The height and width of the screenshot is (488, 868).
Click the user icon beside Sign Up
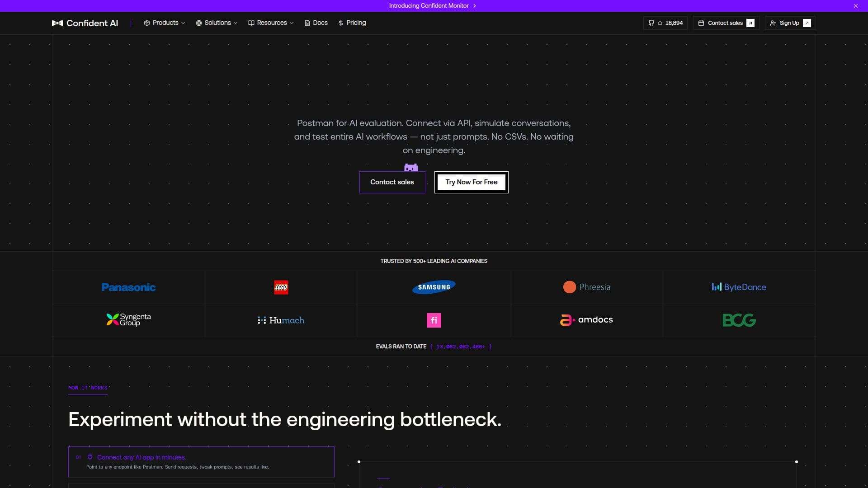(x=773, y=23)
